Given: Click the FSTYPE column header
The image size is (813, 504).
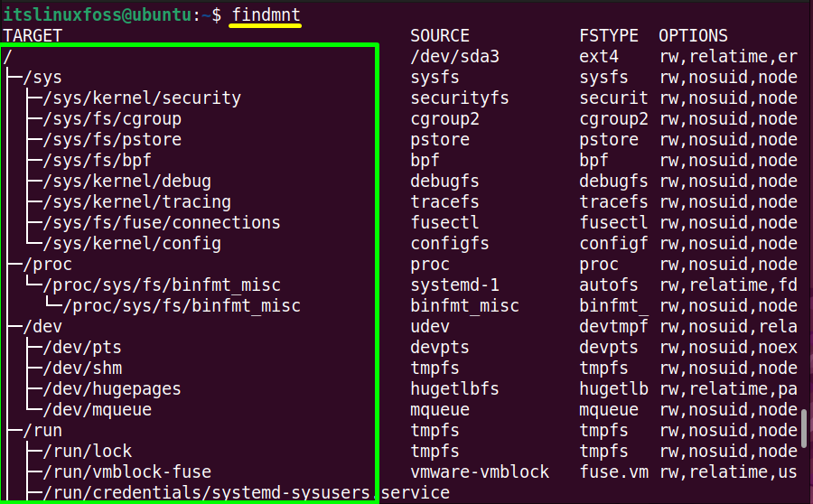Looking at the screenshot, I should coord(609,36).
